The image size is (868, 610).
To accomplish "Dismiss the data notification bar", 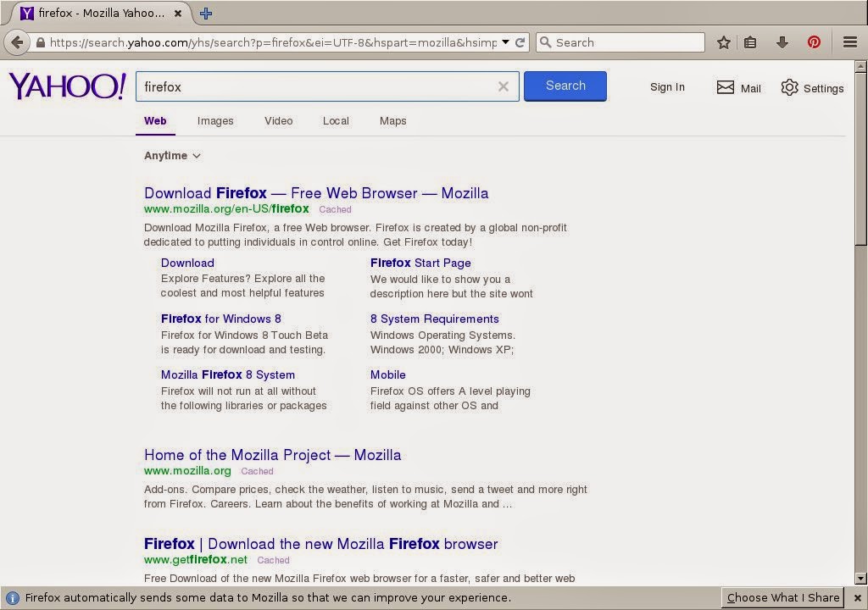I will coord(857,598).
